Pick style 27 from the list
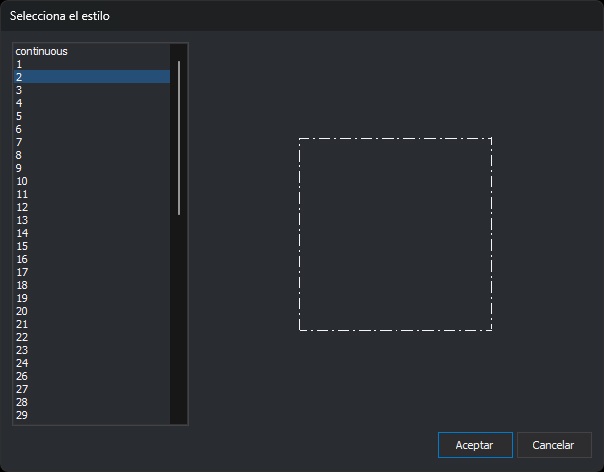This screenshot has height=472, width=604. click(92, 389)
